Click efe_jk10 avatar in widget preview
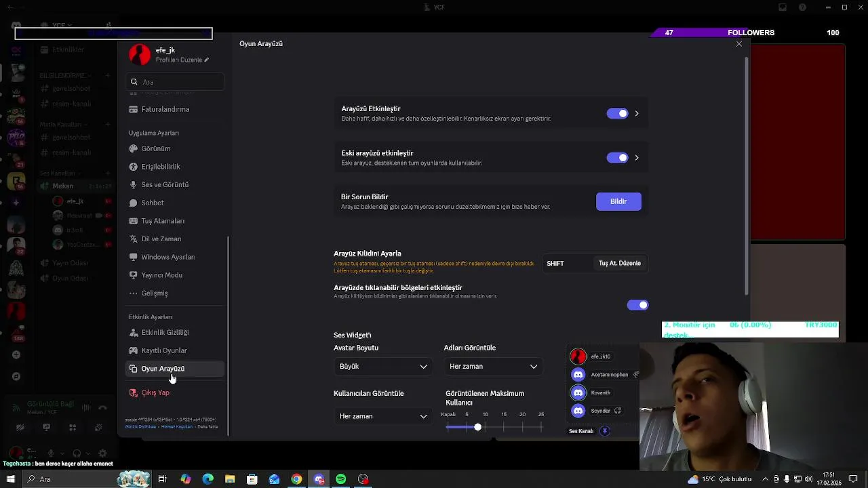This screenshot has width=868, height=488. (x=578, y=357)
